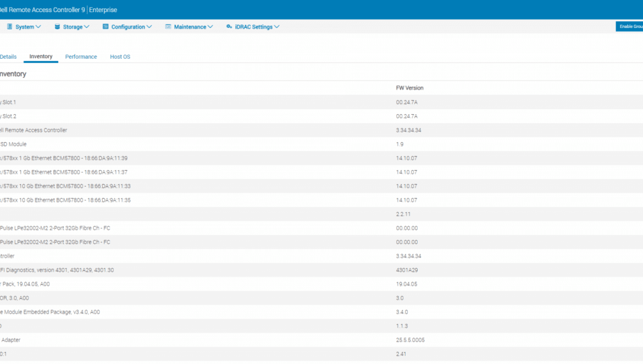Select the BCM57800 18:66:DA:9A:11:35 entry
Image resolution: width=643 pixels, height=364 pixels.
pos(65,200)
